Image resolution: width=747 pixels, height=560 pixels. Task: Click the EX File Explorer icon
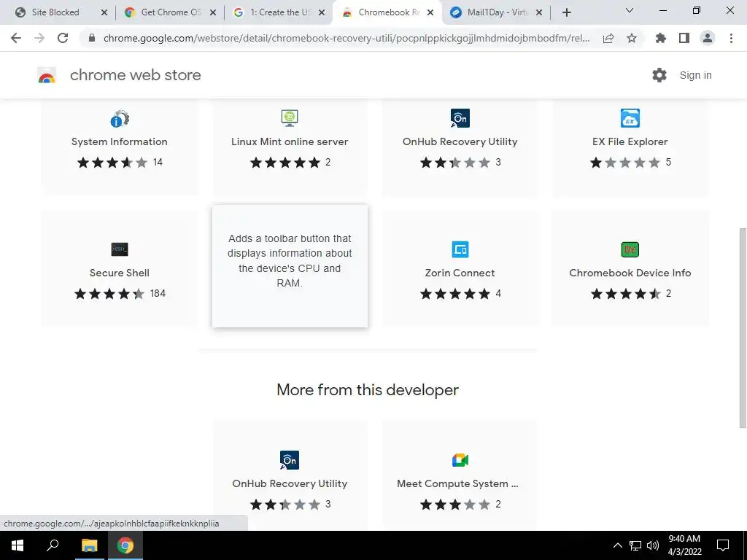(630, 118)
